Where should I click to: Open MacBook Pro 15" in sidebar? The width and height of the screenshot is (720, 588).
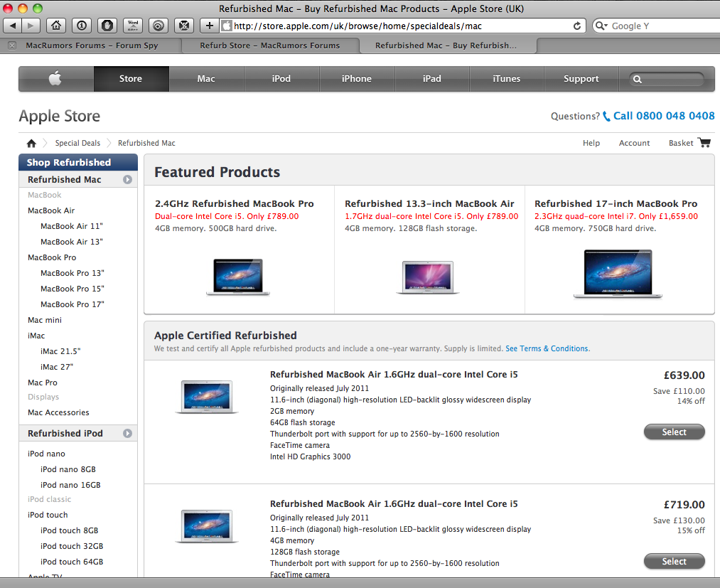point(72,289)
